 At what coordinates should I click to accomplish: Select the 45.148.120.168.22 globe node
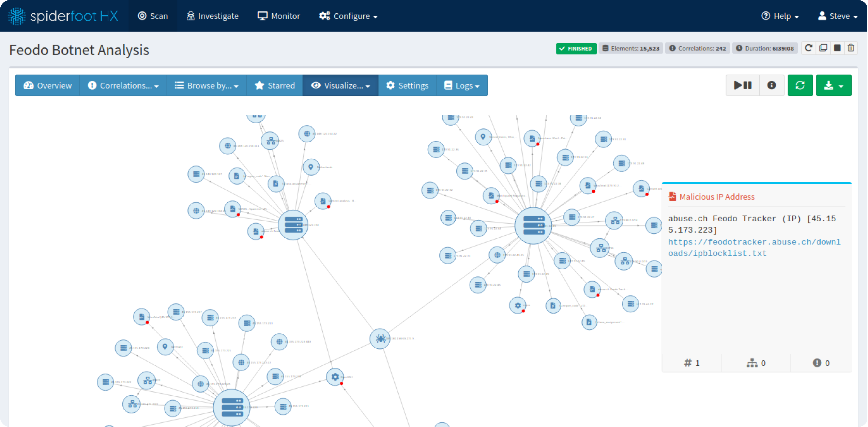tap(307, 134)
